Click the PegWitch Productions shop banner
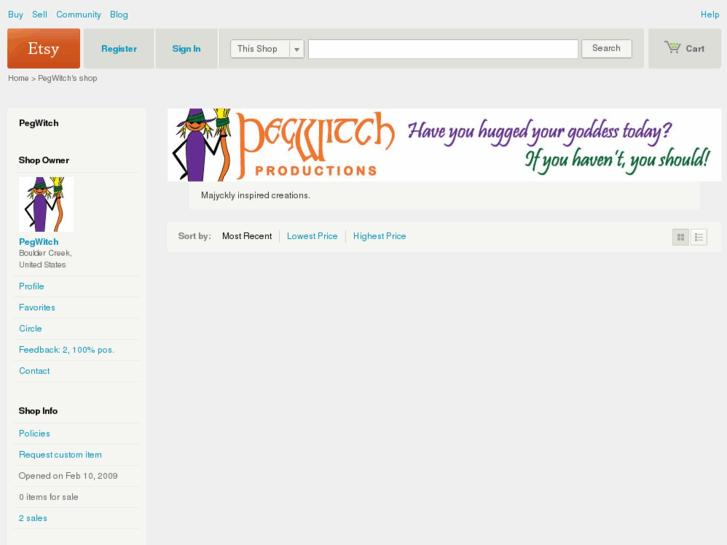The image size is (727, 545). (444, 145)
